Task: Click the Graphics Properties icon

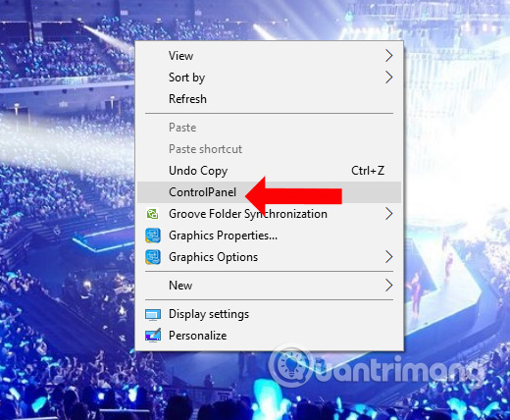Action: pyautogui.click(x=153, y=236)
